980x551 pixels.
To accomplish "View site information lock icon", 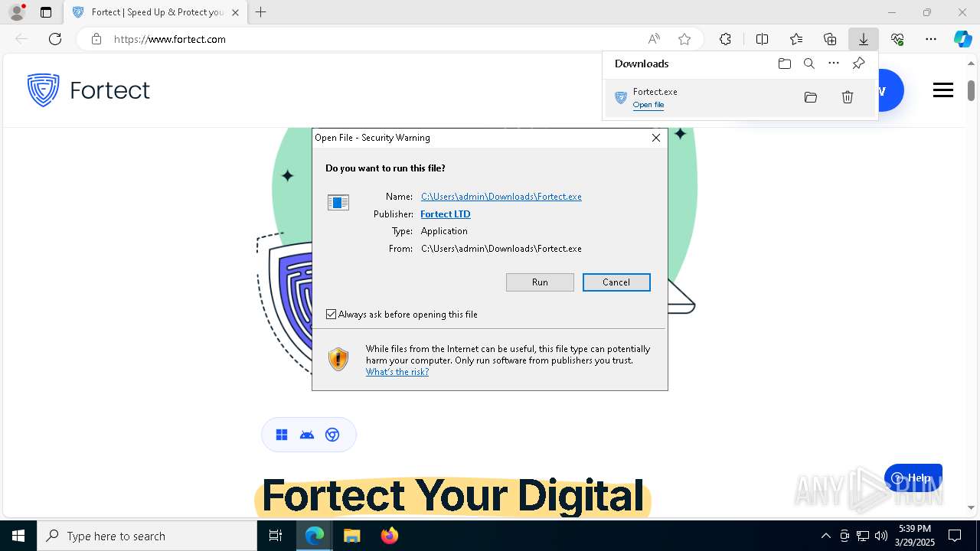I will coord(96,39).
